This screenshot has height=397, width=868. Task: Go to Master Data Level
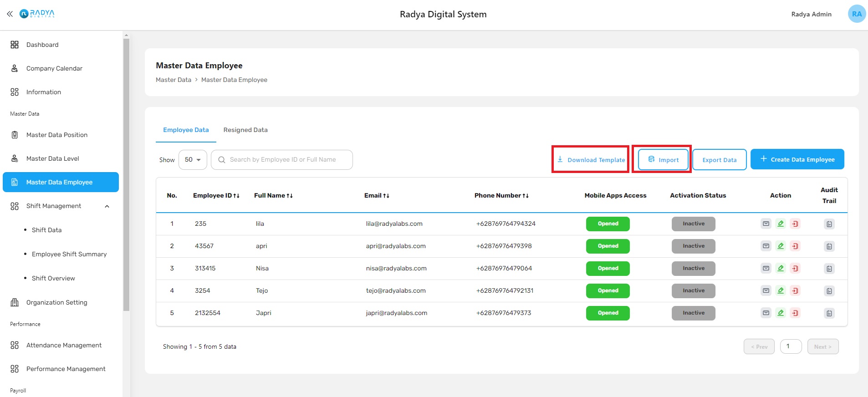[x=61, y=158]
